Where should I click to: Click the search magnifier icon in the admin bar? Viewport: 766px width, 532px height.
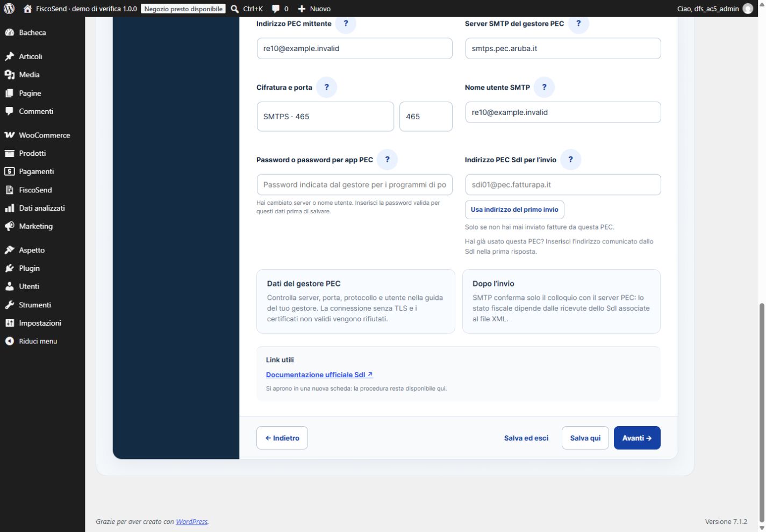pyautogui.click(x=234, y=9)
